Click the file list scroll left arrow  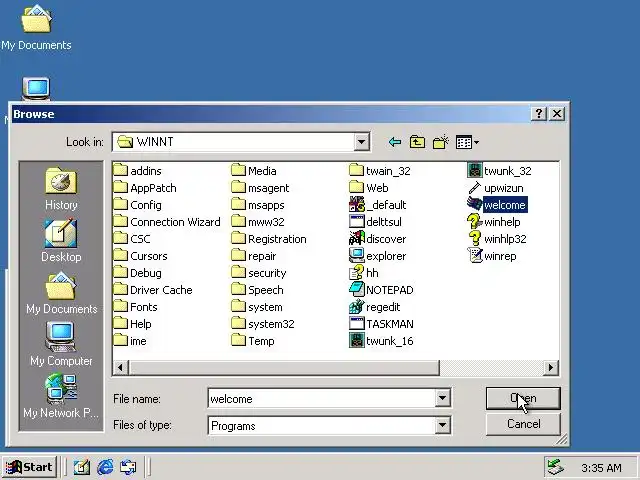click(x=120, y=367)
